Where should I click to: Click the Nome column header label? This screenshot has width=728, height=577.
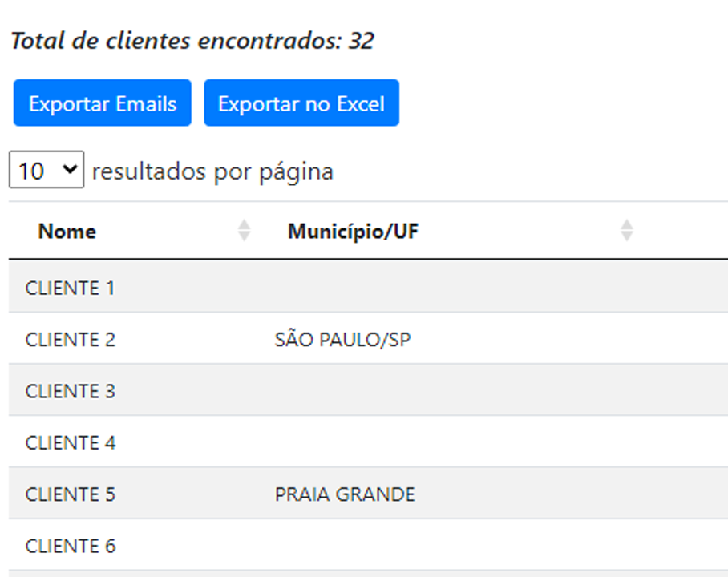67,232
